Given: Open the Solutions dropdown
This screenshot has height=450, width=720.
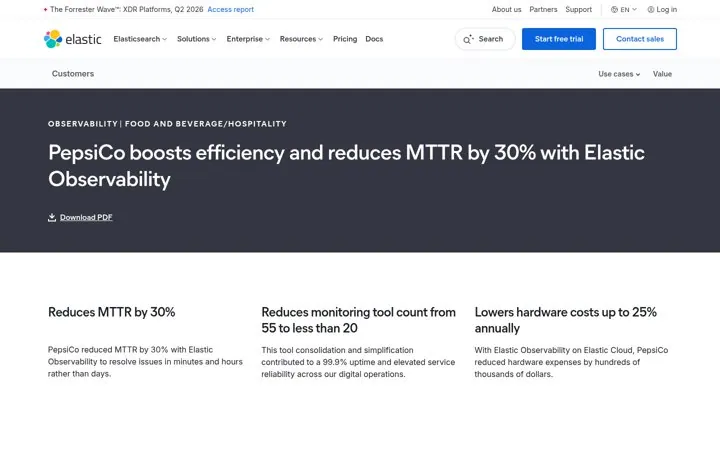Looking at the screenshot, I should tap(197, 39).
